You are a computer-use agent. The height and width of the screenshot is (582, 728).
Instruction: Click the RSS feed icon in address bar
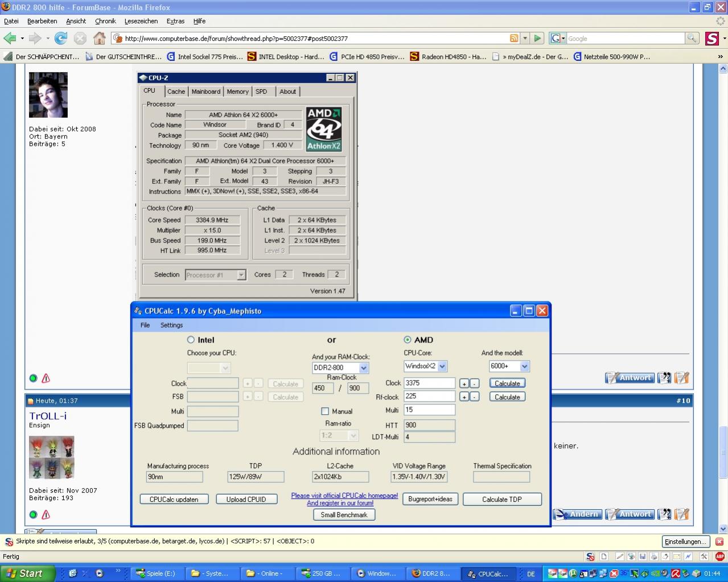[x=514, y=38]
